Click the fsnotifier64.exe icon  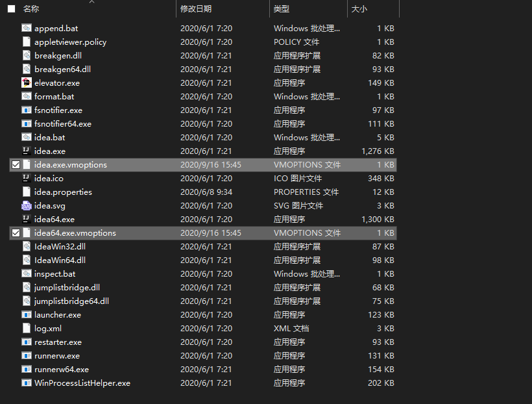pyautogui.click(x=27, y=123)
